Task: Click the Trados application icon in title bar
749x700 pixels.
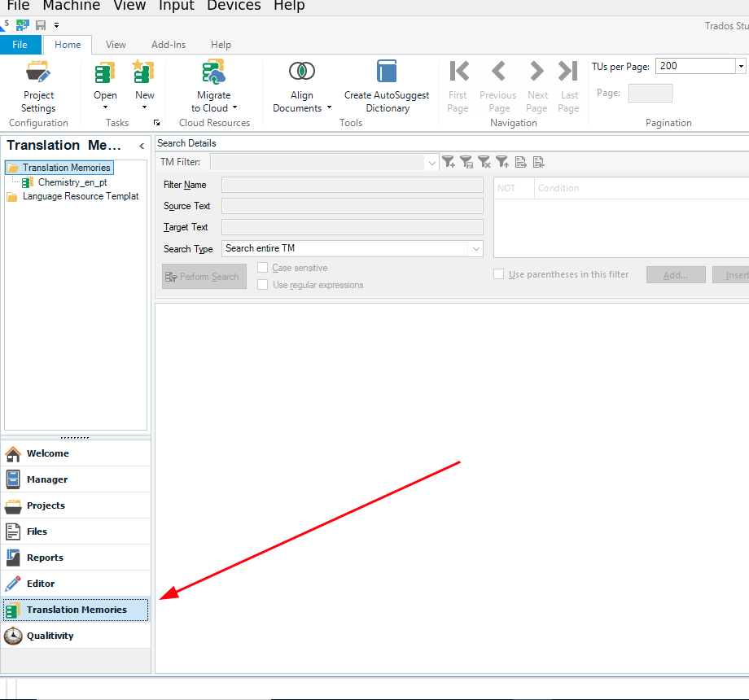Action: (x=5, y=25)
